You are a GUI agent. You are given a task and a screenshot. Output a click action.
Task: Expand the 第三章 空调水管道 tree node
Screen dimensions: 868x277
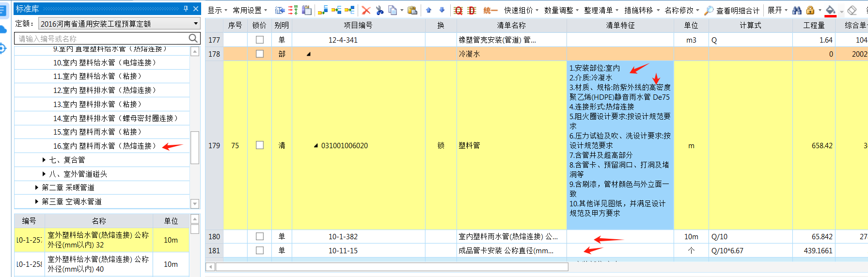tap(36, 201)
